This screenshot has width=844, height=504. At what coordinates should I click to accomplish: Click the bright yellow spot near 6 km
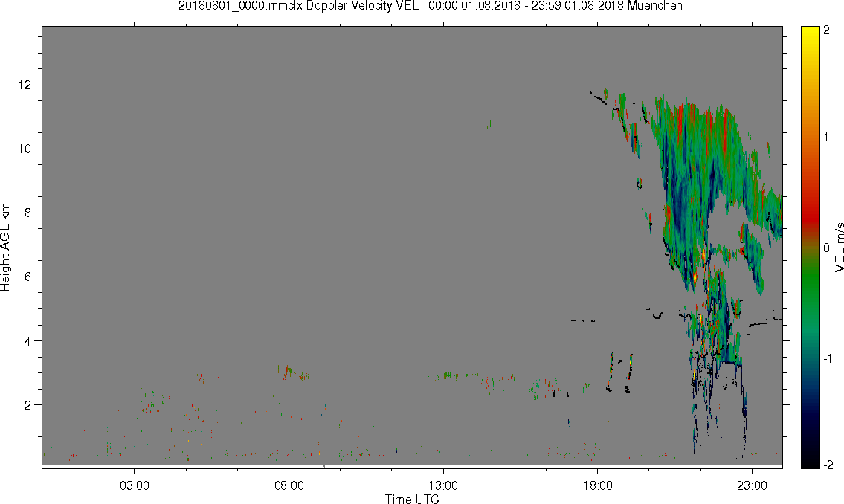point(695,277)
